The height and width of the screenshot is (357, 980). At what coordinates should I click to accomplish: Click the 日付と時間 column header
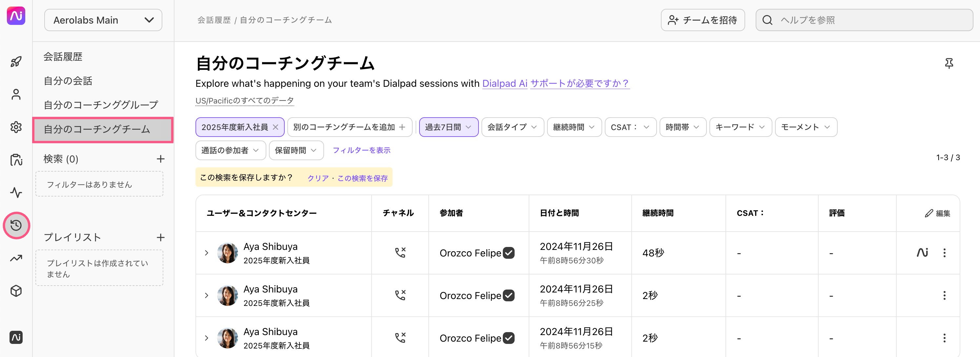[559, 213]
